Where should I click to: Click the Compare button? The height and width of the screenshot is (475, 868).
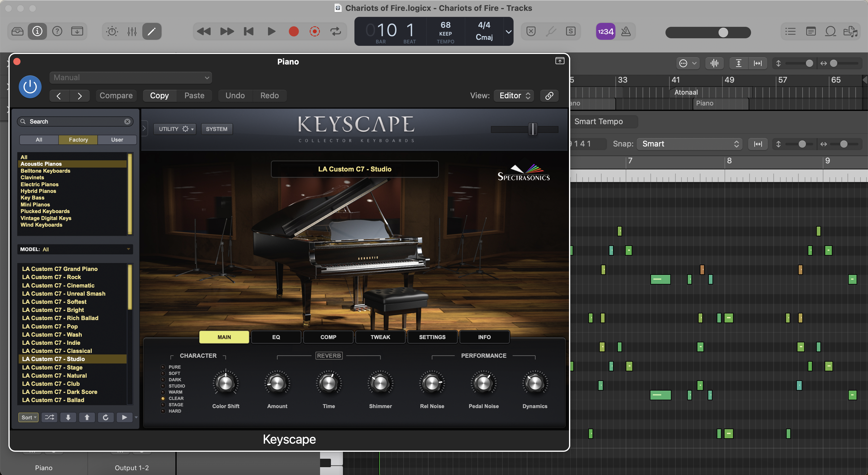click(116, 96)
